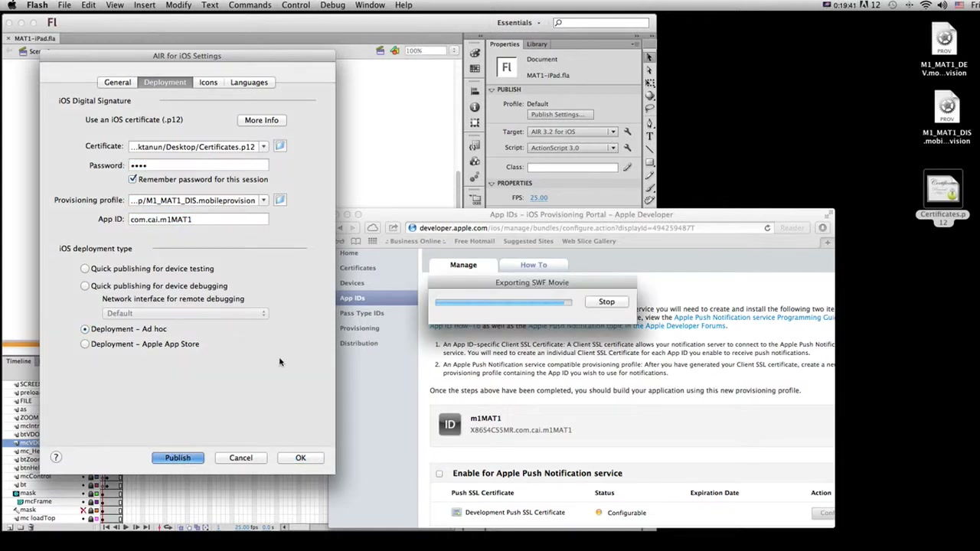Select the Free Transform tool
Image resolution: width=980 pixels, height=551 pixels.
649,83
